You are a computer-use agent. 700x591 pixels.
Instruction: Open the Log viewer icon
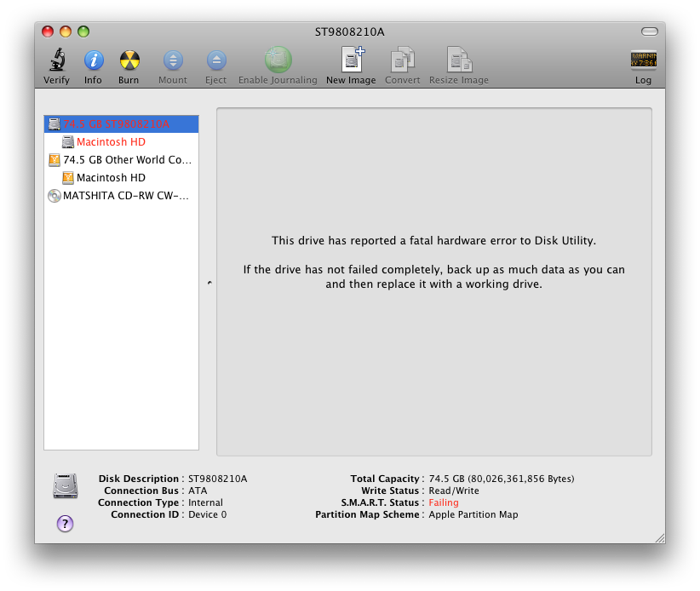643,60
